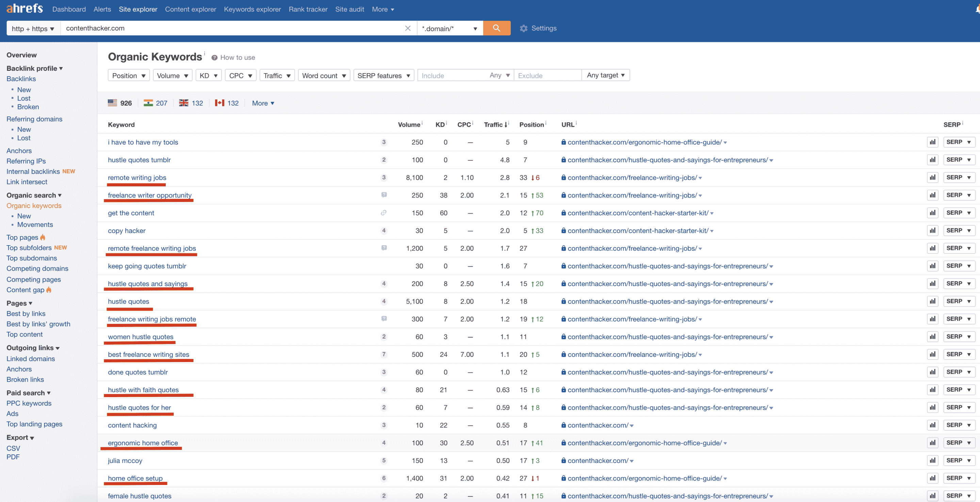Click the Include keywords input field
Screen dimensions: 980x502
453,75
